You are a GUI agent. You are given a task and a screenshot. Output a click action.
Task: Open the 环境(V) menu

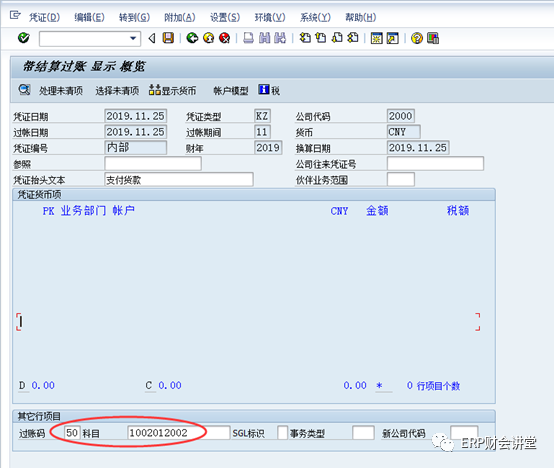(x=270, y=17)
